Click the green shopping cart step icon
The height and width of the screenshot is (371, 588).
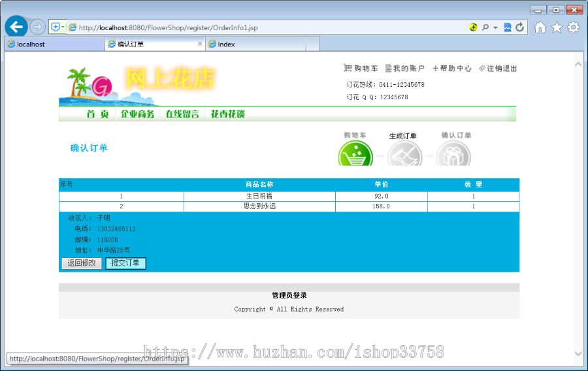pyautogui.click(x=355, y=153)
